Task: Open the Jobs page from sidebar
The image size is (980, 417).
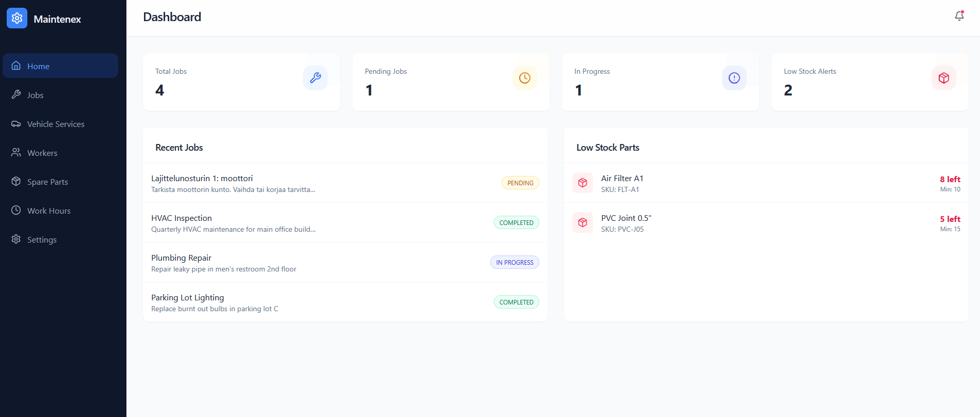Action: [35, 95]
